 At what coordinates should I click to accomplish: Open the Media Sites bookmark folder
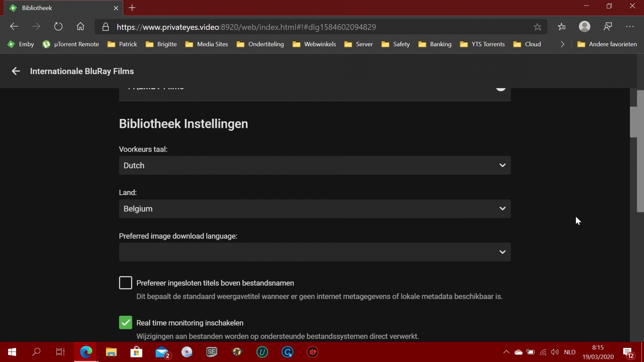click(x=207, y=44)
